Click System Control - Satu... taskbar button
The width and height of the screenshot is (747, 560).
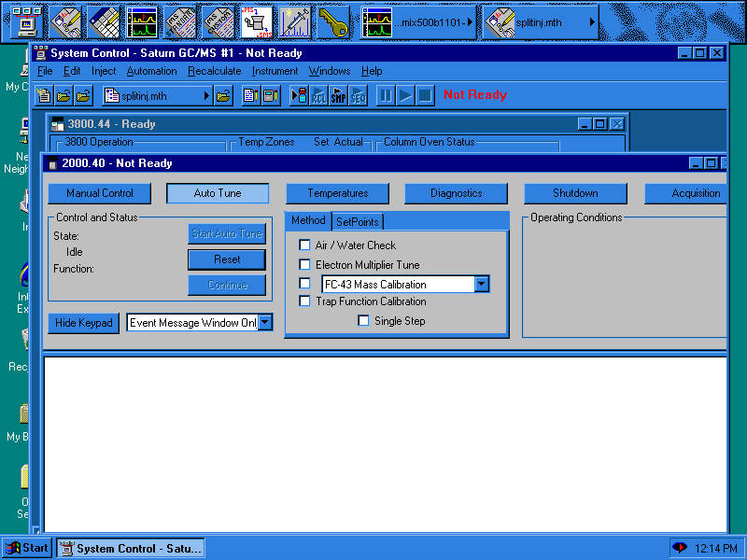coord(131,549)
